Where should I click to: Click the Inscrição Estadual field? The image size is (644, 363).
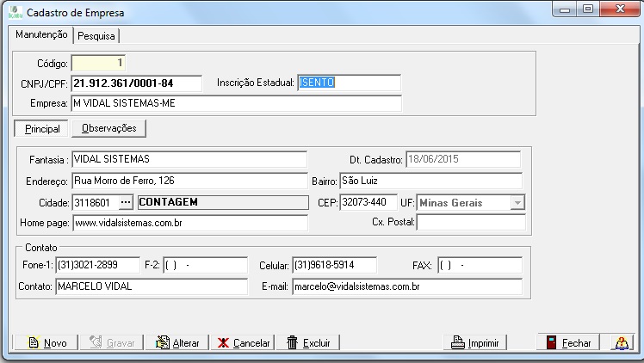tap(349, 83)
